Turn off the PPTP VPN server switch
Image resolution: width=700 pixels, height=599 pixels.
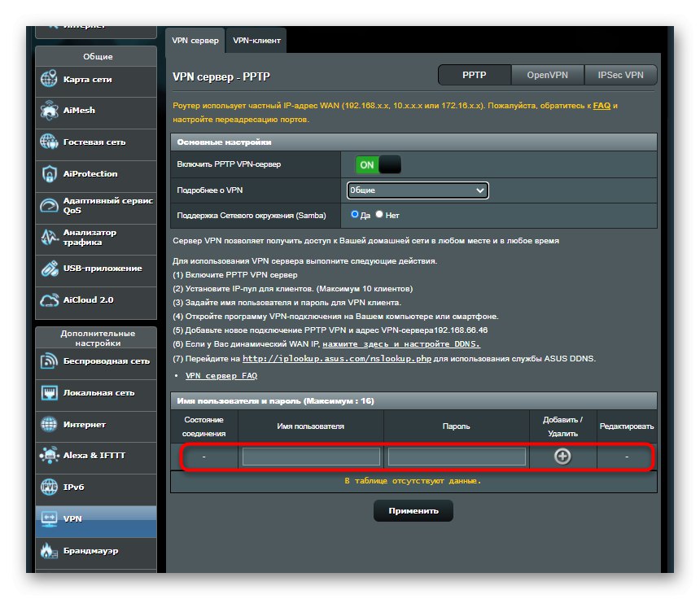[378, 164]
